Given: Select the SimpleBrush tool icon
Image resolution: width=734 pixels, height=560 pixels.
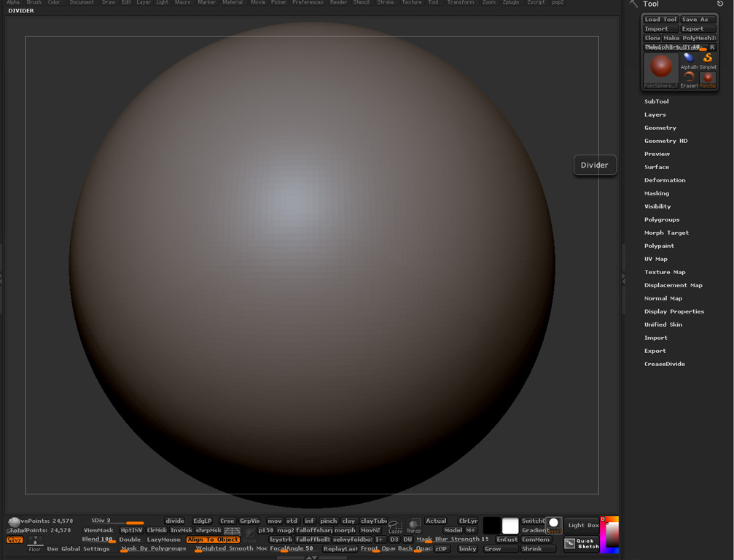Looking at the screenshot, I should [707, 61].
